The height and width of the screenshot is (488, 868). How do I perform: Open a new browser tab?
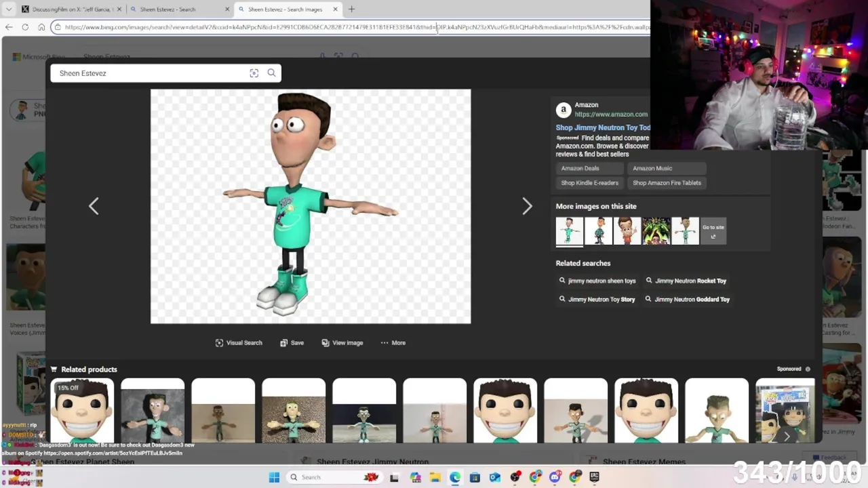point(351,9)
